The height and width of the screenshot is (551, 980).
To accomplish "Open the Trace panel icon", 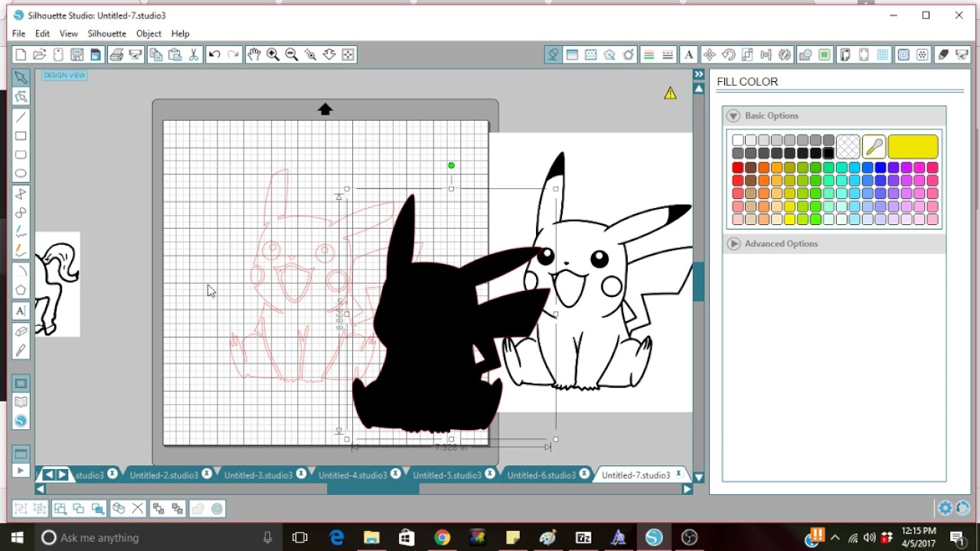I will pyautogui.click(x=825, y=54).
